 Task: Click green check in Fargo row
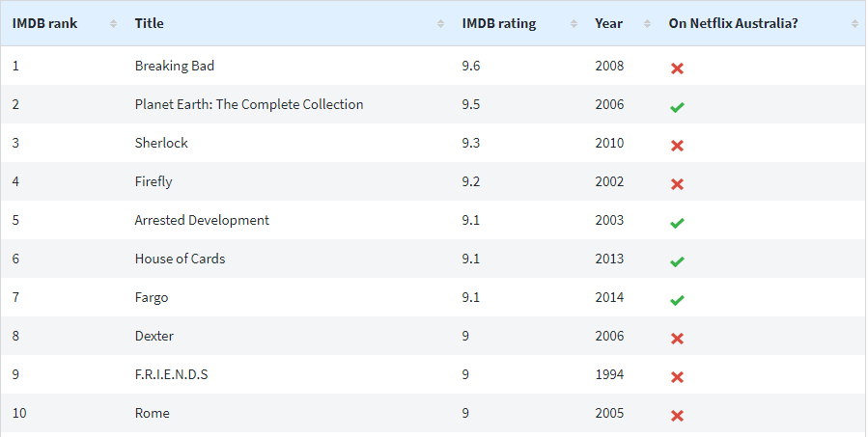click(677, 300)
